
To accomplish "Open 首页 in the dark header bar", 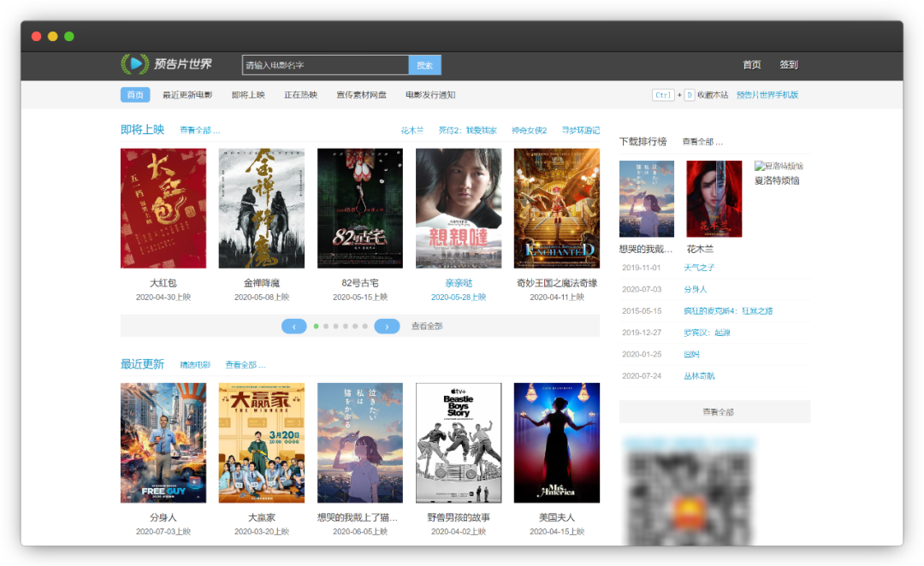I will (752, 65).
